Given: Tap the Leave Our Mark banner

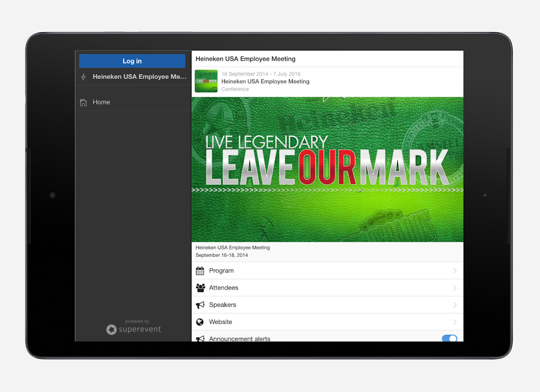Looking at the screenshot, I should click(327, 170).
